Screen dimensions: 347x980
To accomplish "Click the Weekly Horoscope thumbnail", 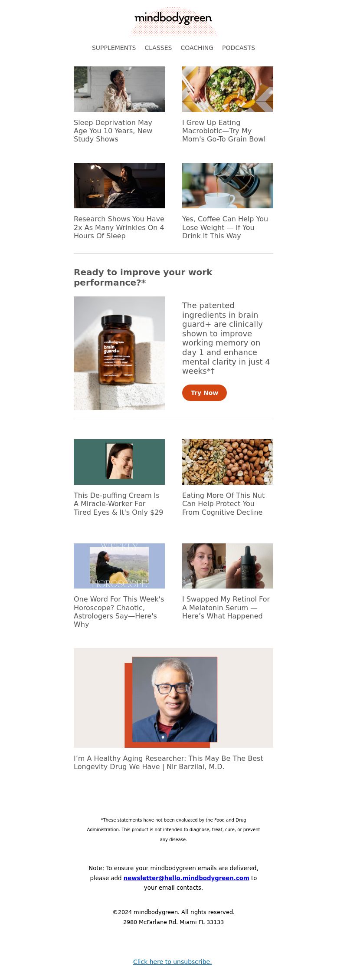I will coord(119,566).
